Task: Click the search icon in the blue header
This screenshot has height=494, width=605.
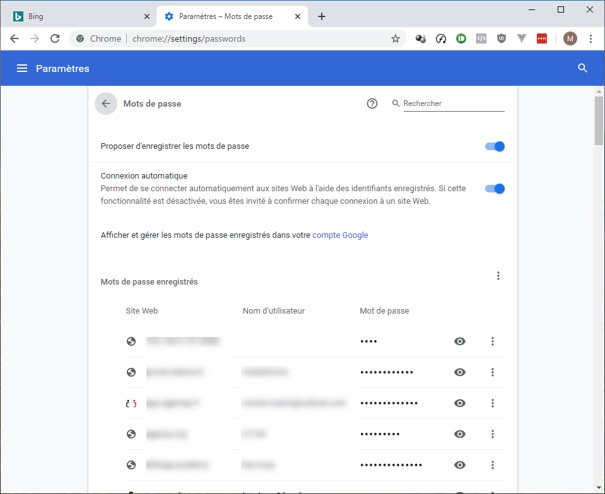Action: click(x=582, y=68)
